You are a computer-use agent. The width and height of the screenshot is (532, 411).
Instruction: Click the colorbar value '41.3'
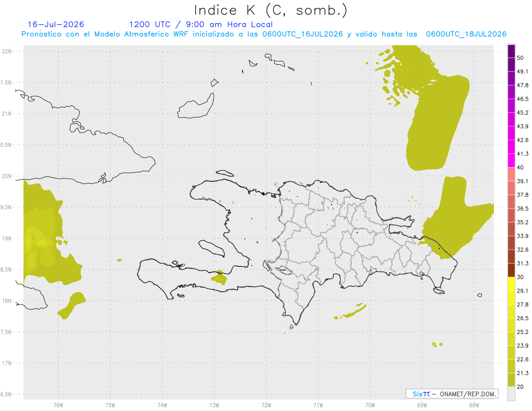coord(523,154)
